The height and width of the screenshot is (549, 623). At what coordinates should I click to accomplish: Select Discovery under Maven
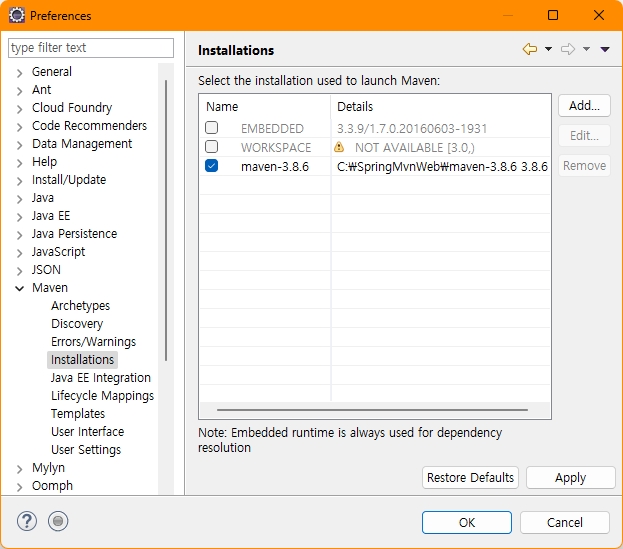pos(77,323)
